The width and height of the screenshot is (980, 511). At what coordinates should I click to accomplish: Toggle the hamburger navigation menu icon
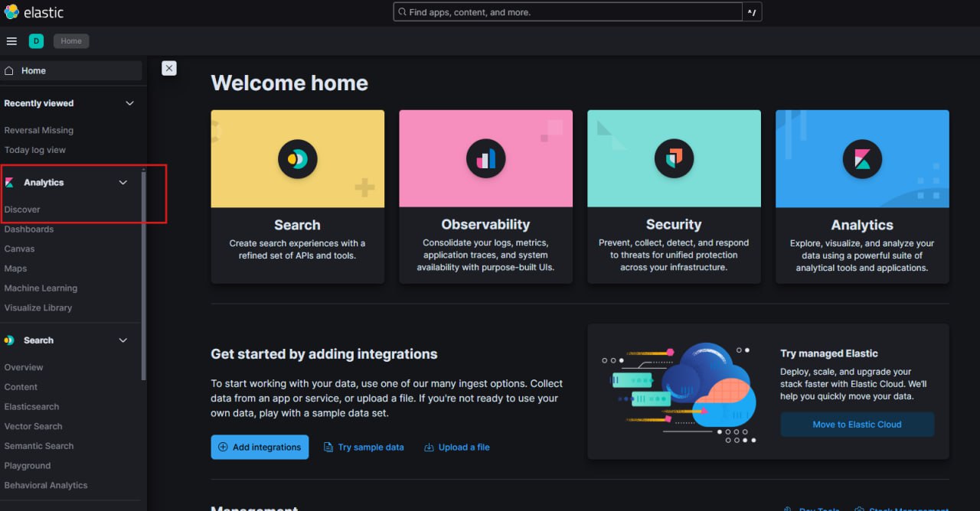tap(11, 41)
